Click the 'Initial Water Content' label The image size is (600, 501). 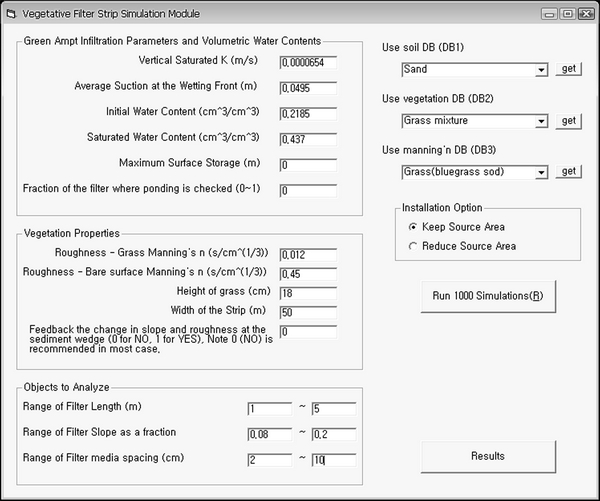[x=183, y=112]
